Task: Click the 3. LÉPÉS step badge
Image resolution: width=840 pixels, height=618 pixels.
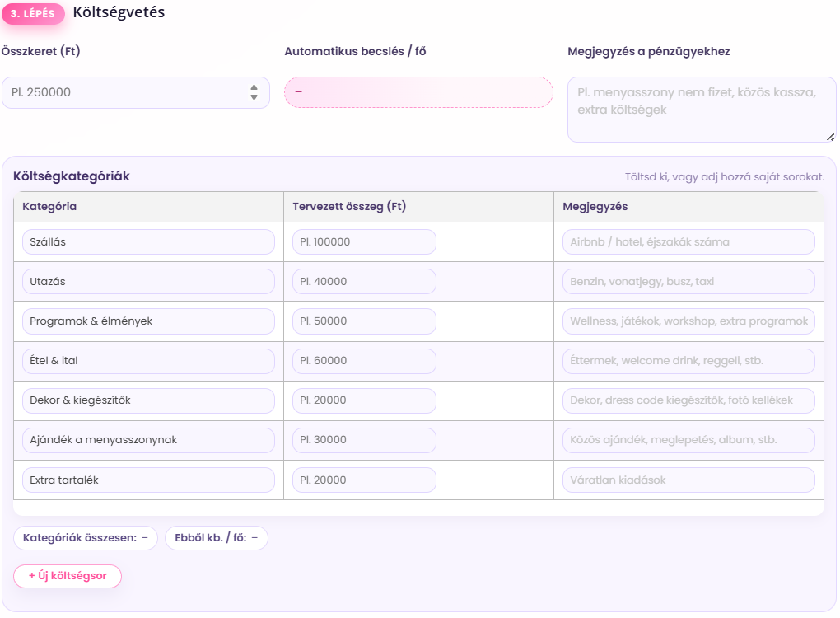Action: coord(33,14)
